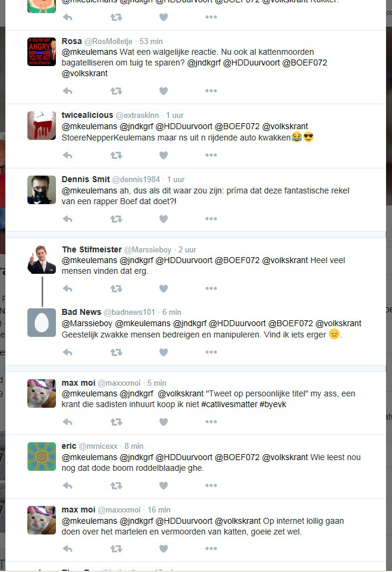Retweet max moi's 16 min tweet

(117, 549)
